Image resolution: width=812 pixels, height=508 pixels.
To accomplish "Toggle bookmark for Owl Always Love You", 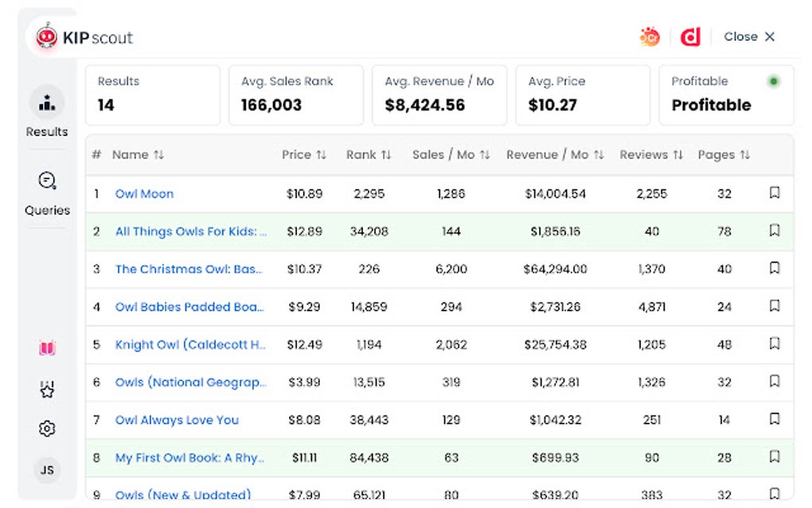I will click(x=775, y=420).
